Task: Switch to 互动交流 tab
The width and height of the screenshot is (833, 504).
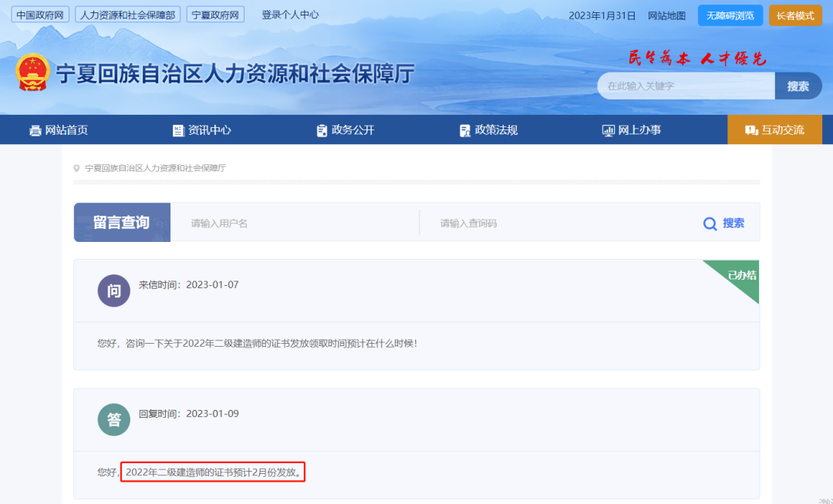Action: click(x=774, y=130)
